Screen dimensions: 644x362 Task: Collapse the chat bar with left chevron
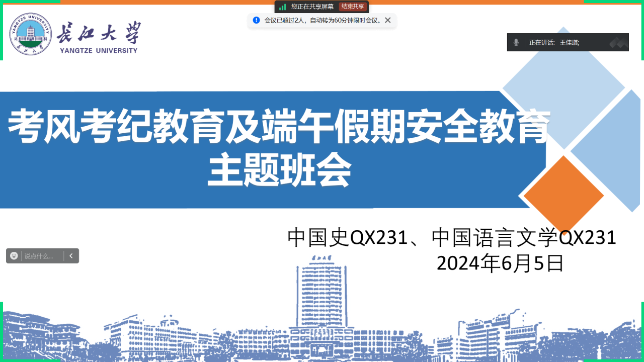point(71,255)
